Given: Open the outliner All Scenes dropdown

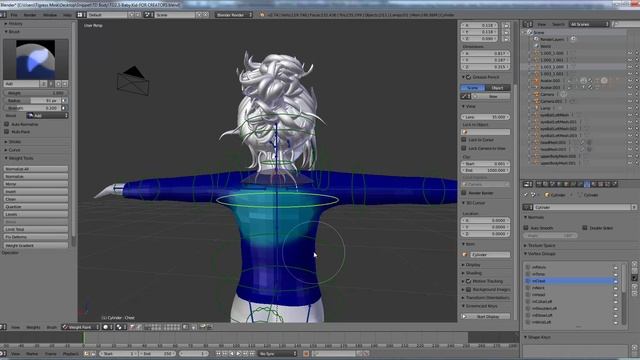Looking at the screenshot, I should 589,24.
